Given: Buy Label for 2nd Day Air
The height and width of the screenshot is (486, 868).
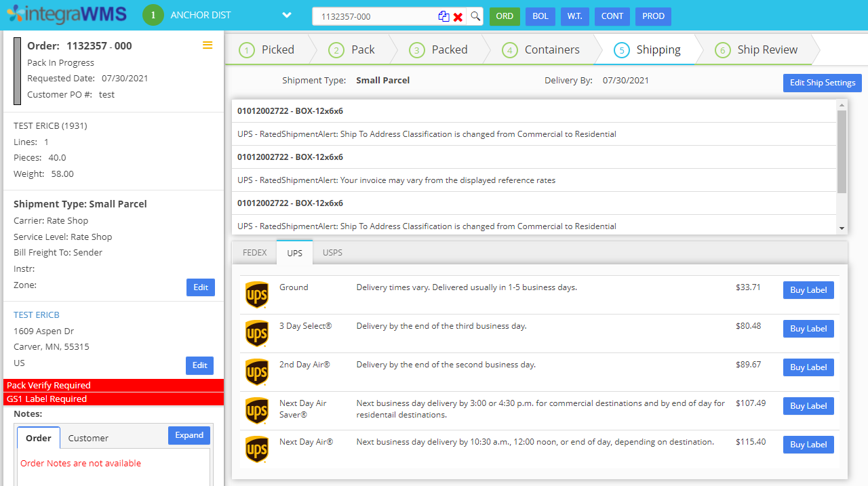Looking at the screenshot, I should (x=808, y=367).
